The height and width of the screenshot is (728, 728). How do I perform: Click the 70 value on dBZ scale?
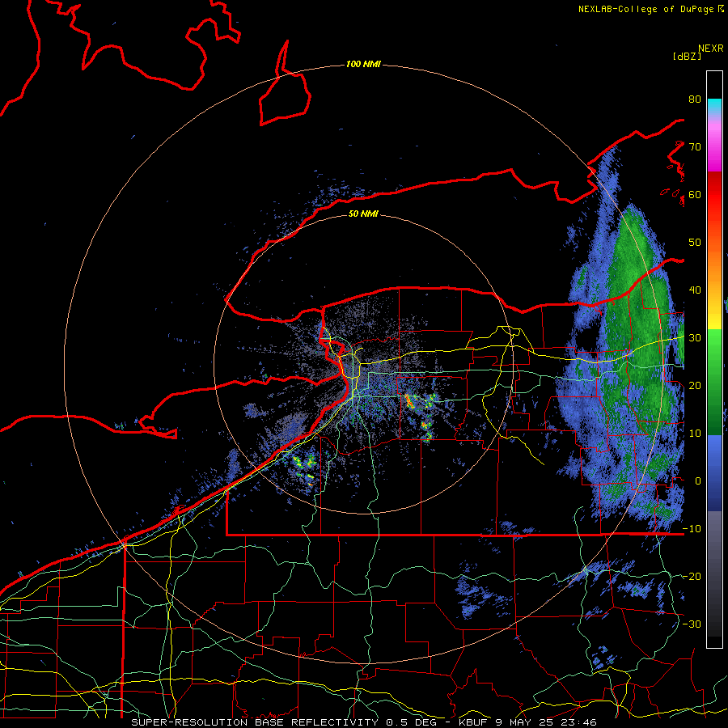695,146
